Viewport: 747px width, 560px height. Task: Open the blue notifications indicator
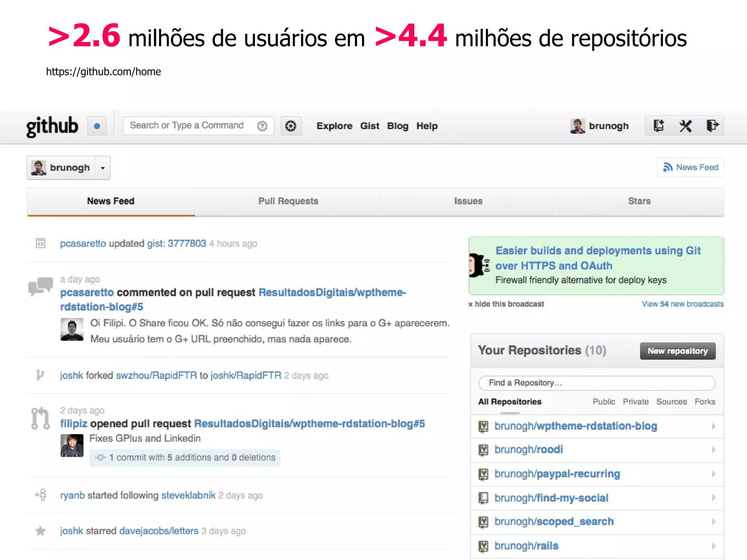(97, 126)
